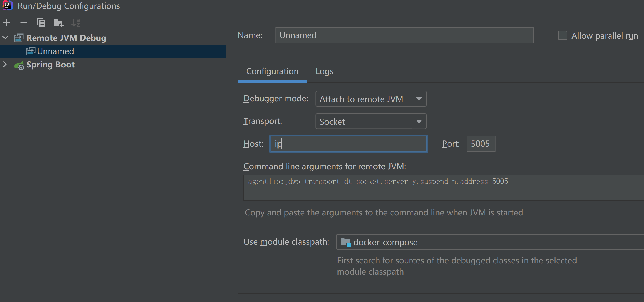Enable Allow parallel run checkbox
The image size is (644, 302).
[562, 35]
